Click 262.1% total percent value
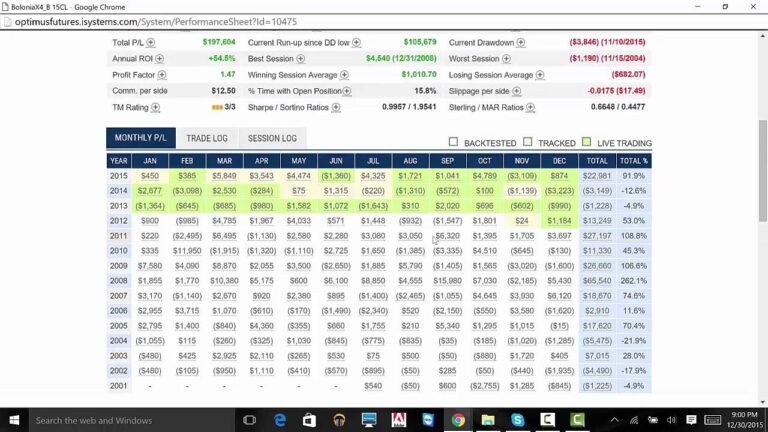 [634, 281]
